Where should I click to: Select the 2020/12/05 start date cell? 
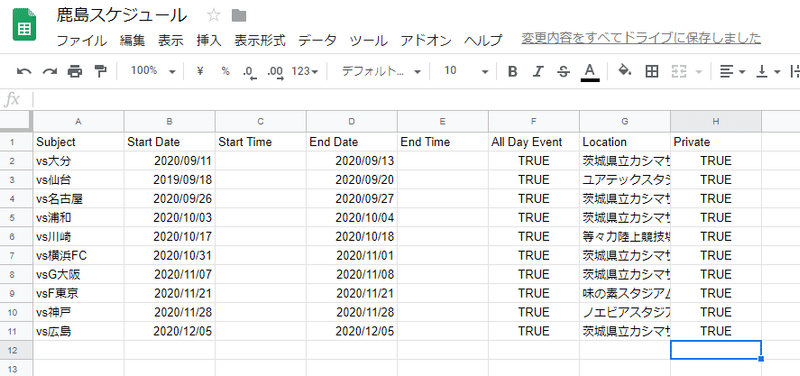pyautogui.click(x=169, y=332)
